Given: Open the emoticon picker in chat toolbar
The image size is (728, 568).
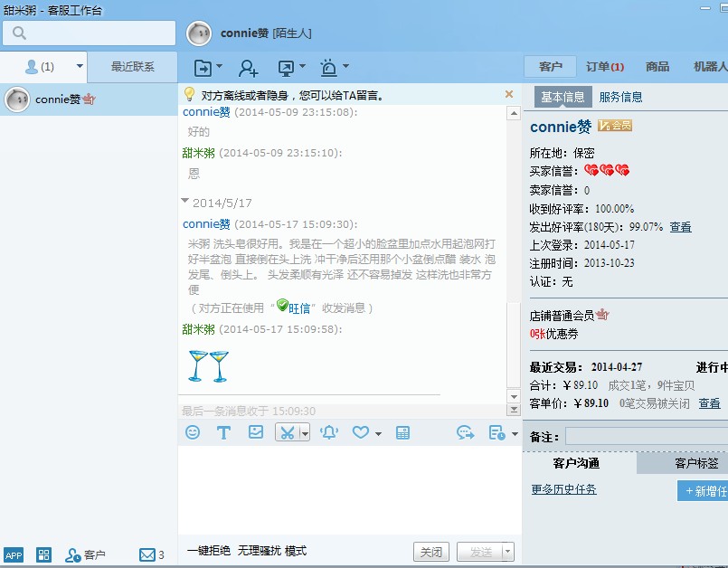Looking at the screenshot, I should pyautogui.click(x=193, y=432).
